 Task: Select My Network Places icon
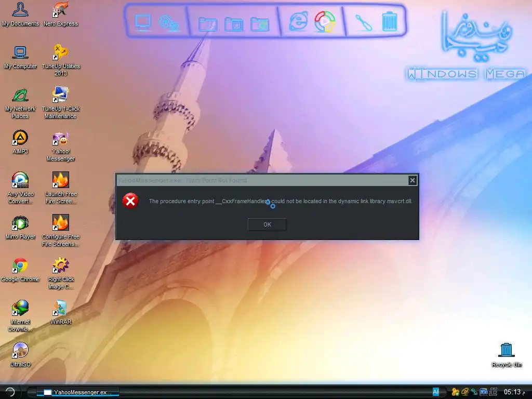pos(20,103)
